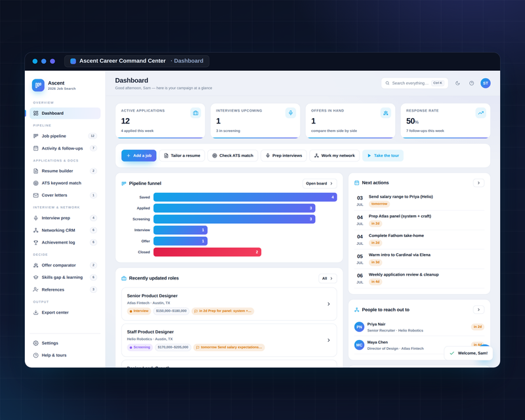This screenshot has width=525, height=420.
Task: Click the Settings gear icon
Action: (x=36, y=343)
